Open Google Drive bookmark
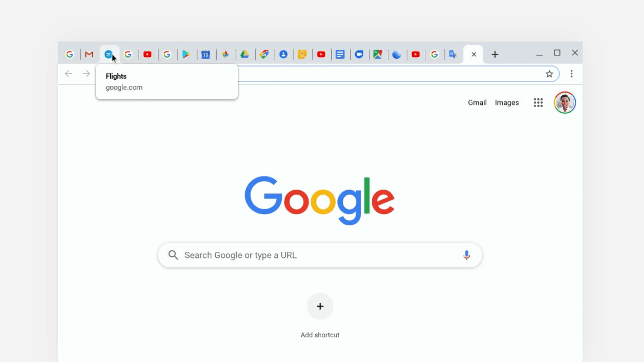644x362 pixels. tap(244, 54)
